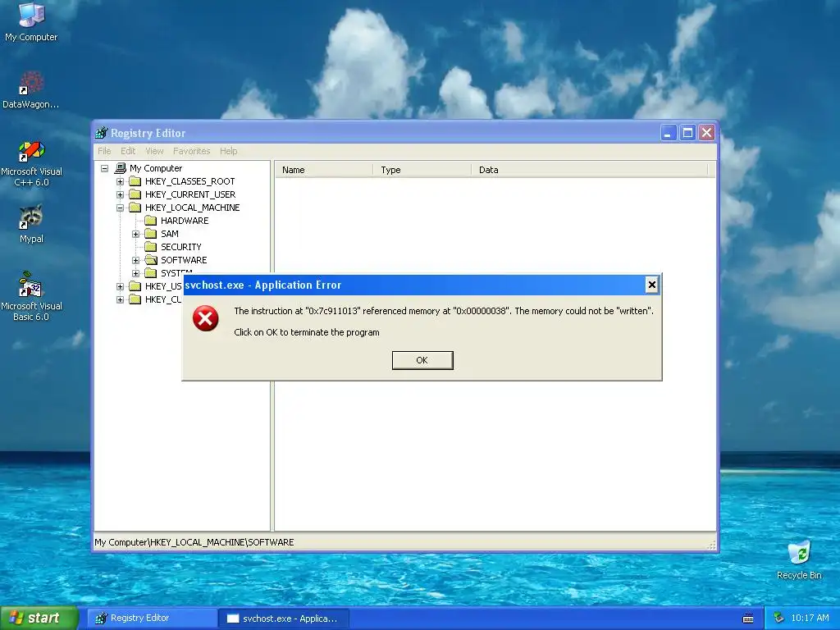Collapse the My Computer root node

coord(104,168)
